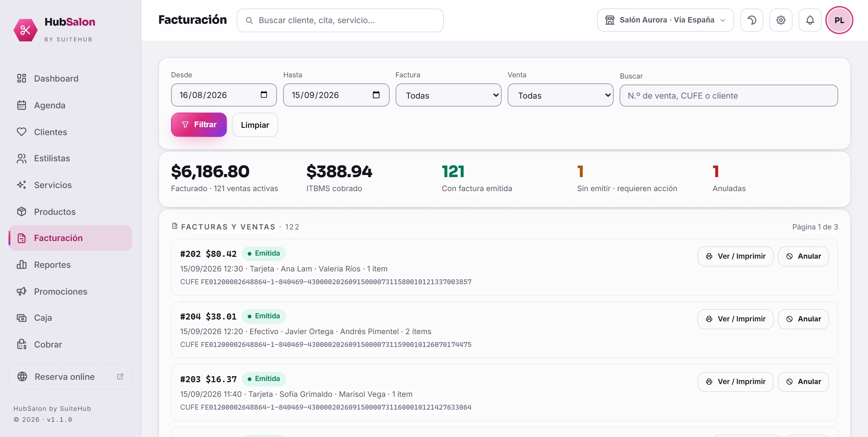View or print invoice #202
868x437 pixels.
pos(735,257)
